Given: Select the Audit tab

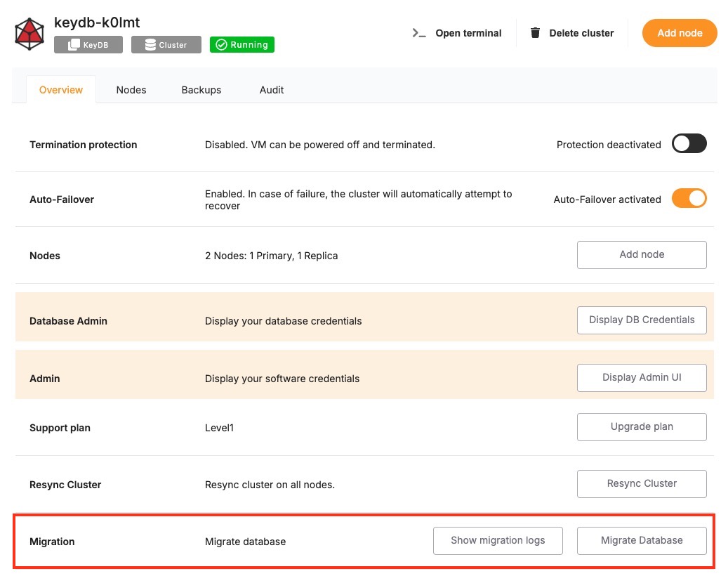Looking at the screenshot, I should [272, 90].
